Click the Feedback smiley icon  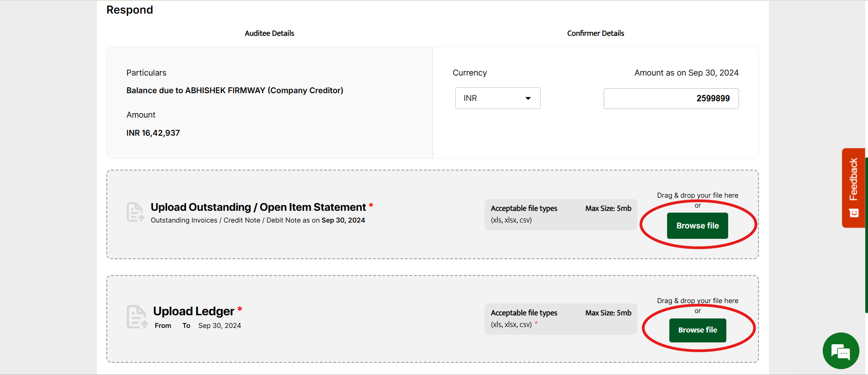tap(854, 213)
